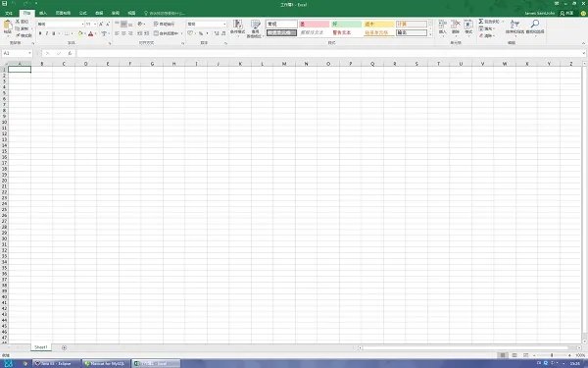The image size is (588, 368).
Task: Click the Copy icon in the clipboard group
Action: [x=18, y=28]
